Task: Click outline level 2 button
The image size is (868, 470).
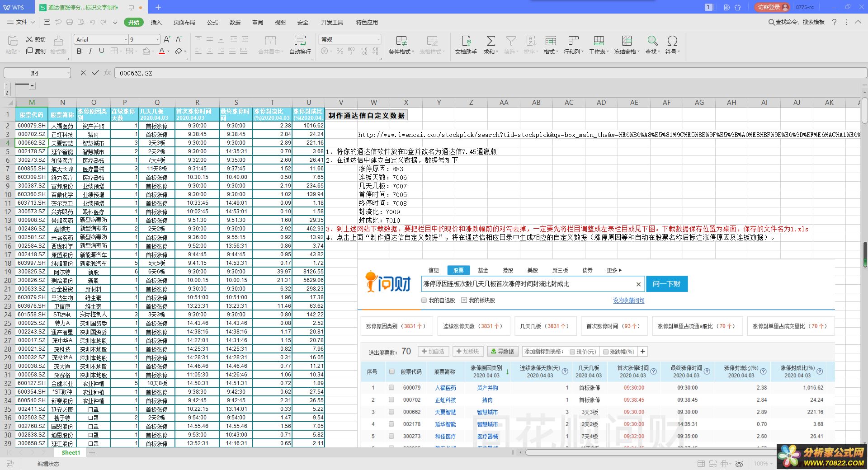Action: pyautogui.click(x=7, y=93)
